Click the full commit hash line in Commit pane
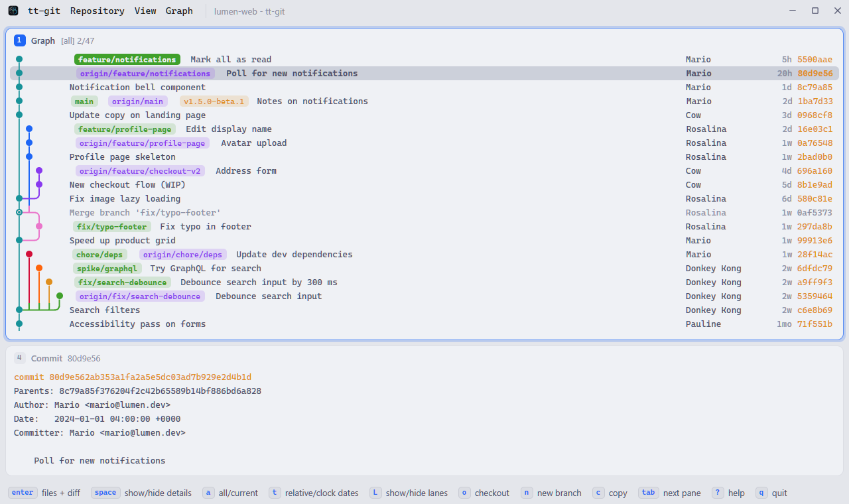The image size is (849, 504). (133, 377)
